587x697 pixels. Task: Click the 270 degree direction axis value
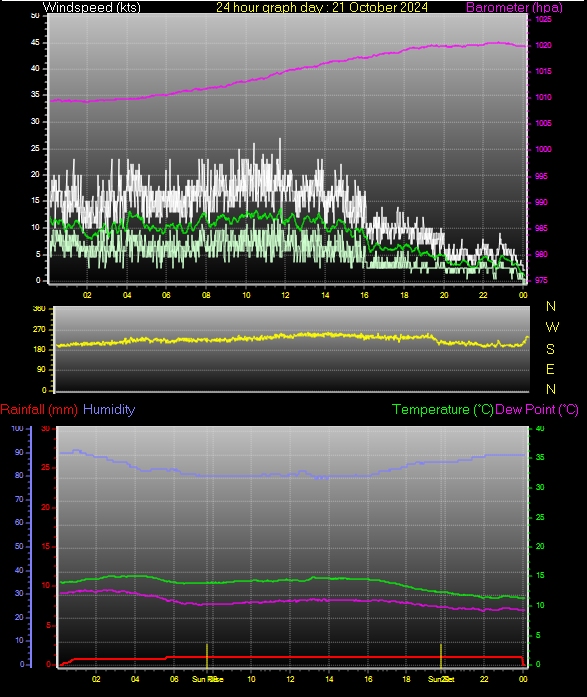[40, 329]
